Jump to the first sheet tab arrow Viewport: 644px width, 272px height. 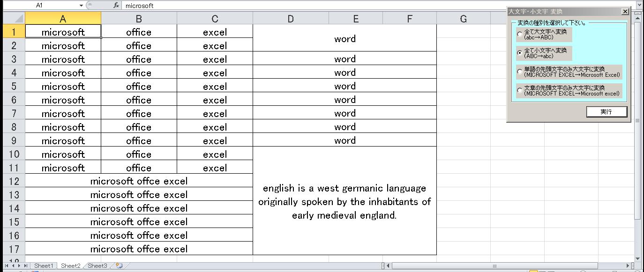(x=6, y=266)
